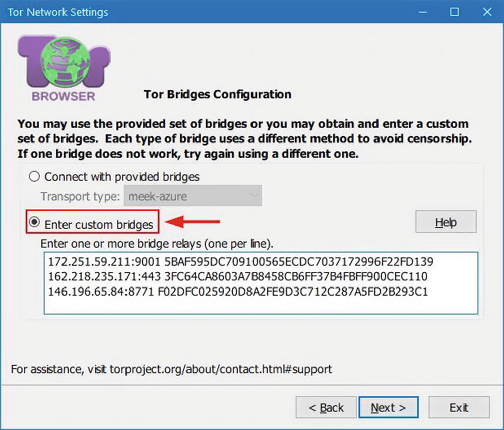
Task: Maximize the Tor Network Settings window
Action: (454, 12)
